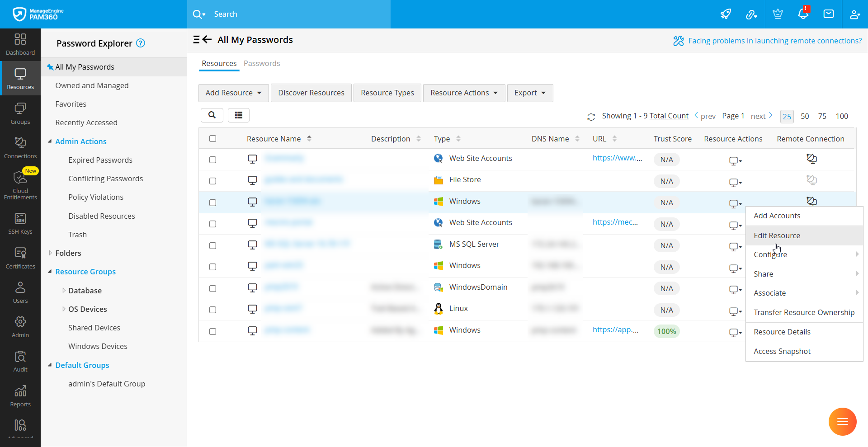Viewport: 868px width, 447px height.
Task: Click the refresh icon beside Showing count
Action: point(591,117)
